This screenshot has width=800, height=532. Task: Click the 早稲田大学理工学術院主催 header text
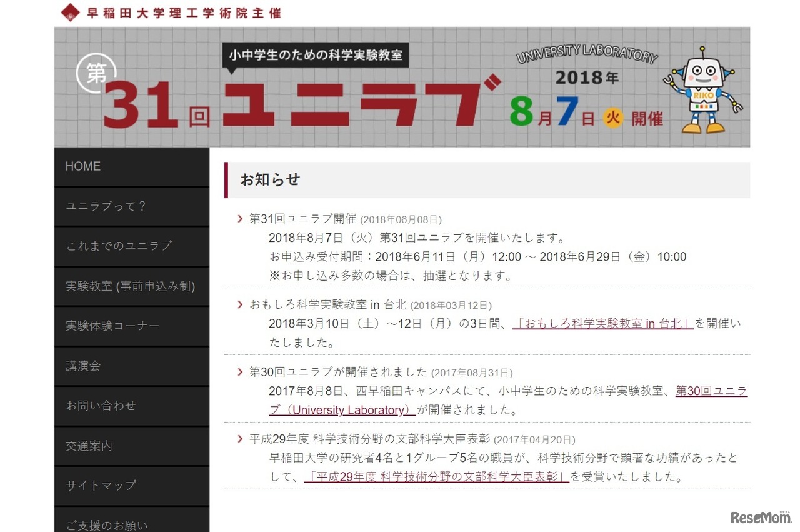click(x=184, y=12)
